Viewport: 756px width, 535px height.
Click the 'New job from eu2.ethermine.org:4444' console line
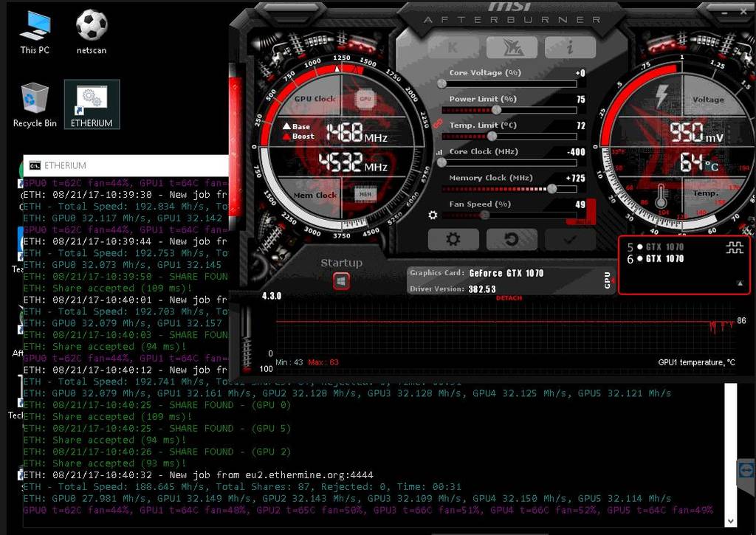pos(198,475)
